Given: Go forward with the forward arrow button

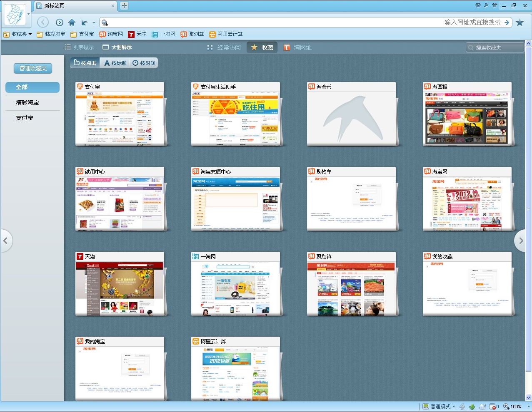Looking at the screenshot, I should point(60,22).
